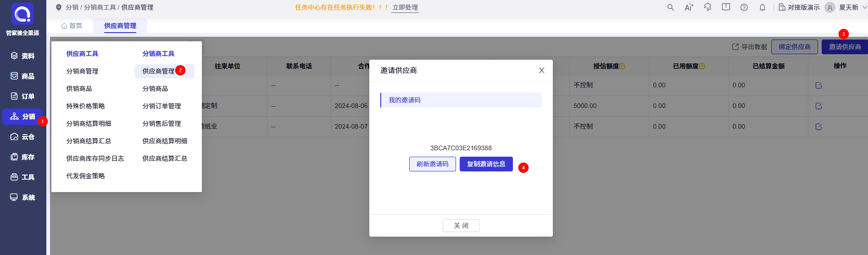Screen dimensions: 868x255
Task: Click the 往来单位 column header
Action: click(228, 66)
